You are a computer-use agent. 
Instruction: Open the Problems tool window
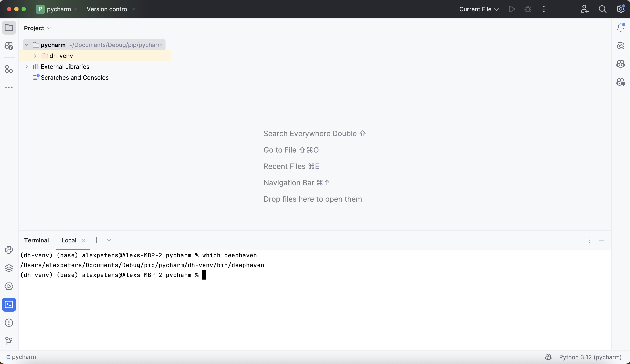9,323
